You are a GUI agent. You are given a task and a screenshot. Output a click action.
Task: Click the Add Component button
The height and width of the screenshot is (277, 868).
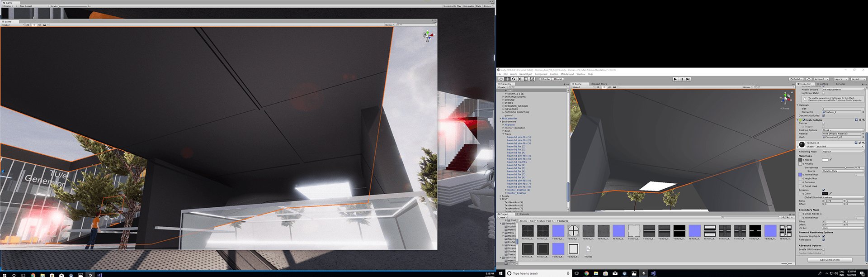pyautogui.click(x=830, y=260)
